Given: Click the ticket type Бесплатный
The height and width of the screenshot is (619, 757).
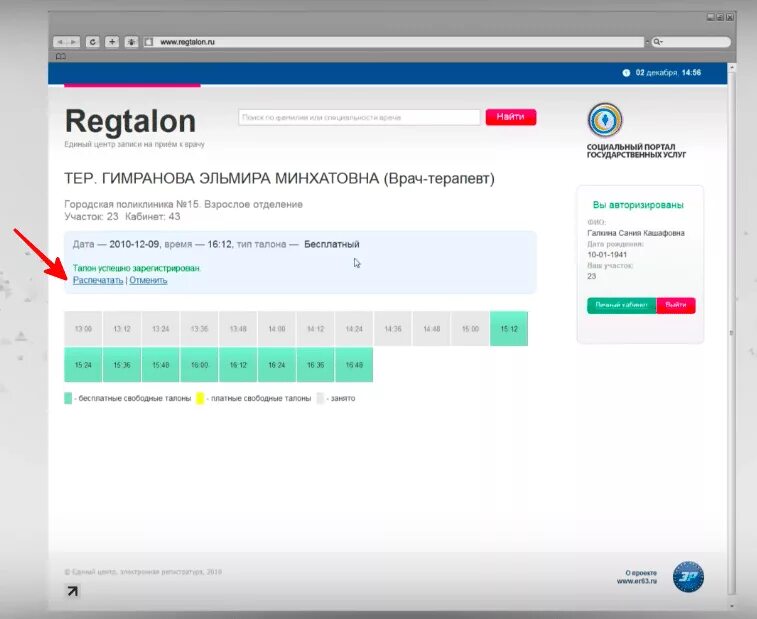Looking at the screenshot, I should (332, 244).
